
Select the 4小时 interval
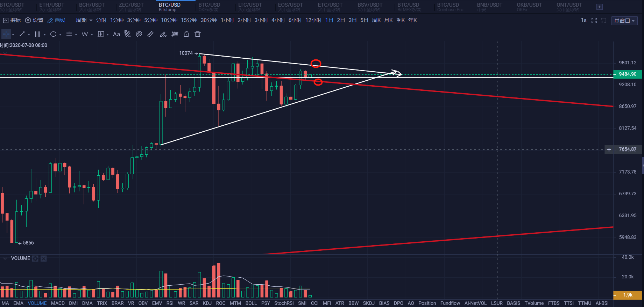[278, 20]
